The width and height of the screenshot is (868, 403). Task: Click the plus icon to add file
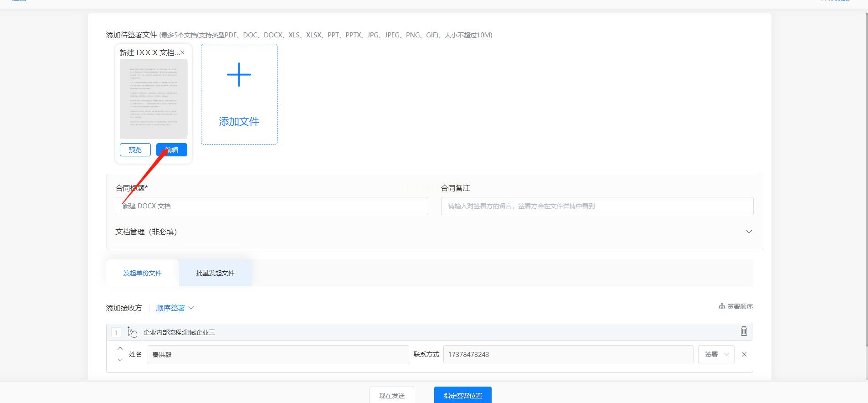pyautogui.click(x=239, y=75)
